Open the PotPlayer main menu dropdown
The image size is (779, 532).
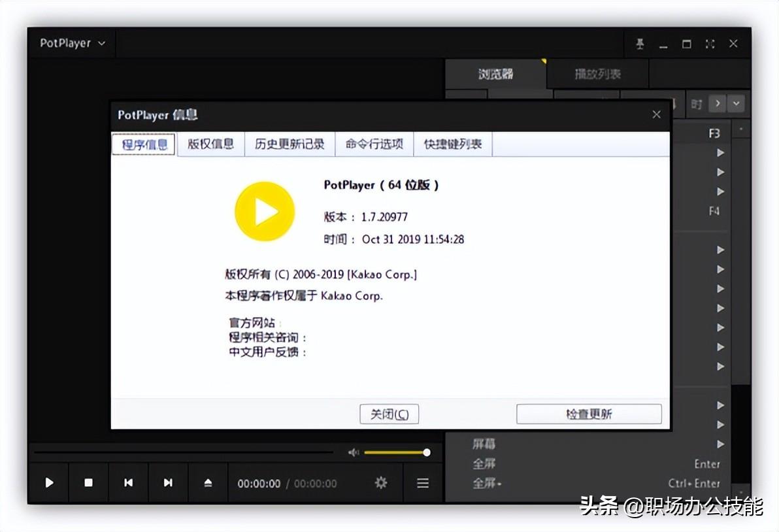(73, 43)
